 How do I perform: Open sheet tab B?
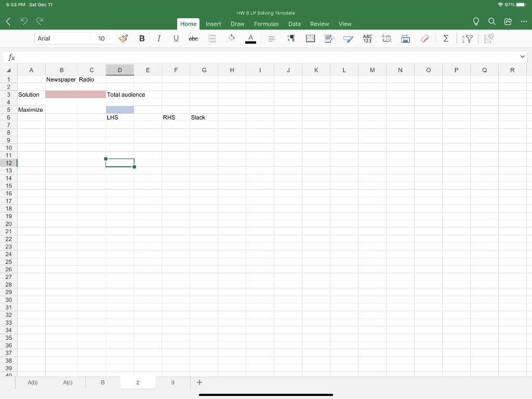[102, 382]
